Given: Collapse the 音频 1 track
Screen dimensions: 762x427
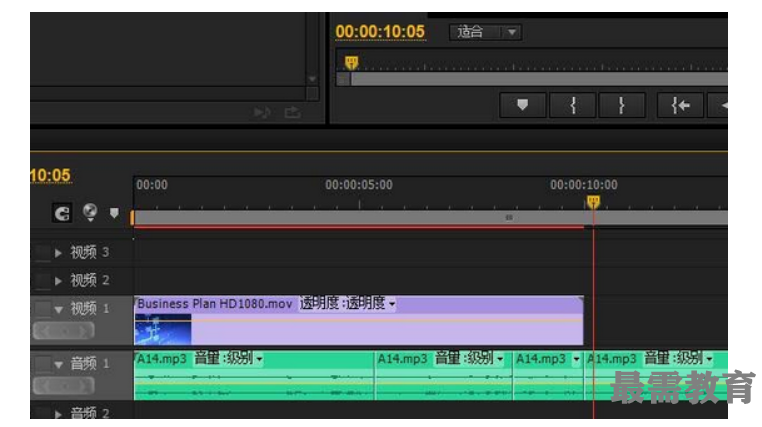Looking at the screenshot, I should (59, 364).
